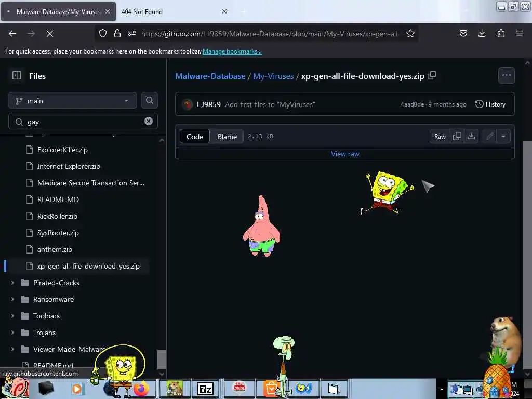Bookmark this page with the star icon
532x399 pixels.
pyautogui.click(x=410, y=33)
